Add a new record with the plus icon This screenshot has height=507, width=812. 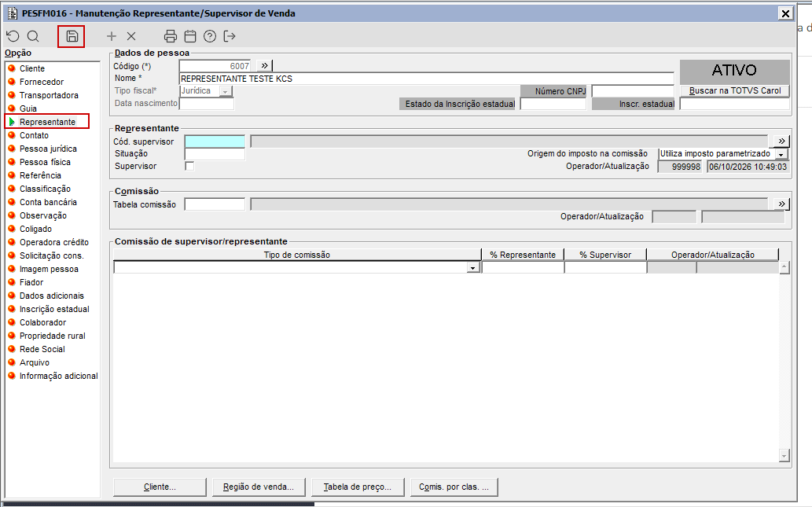point(112,36)
